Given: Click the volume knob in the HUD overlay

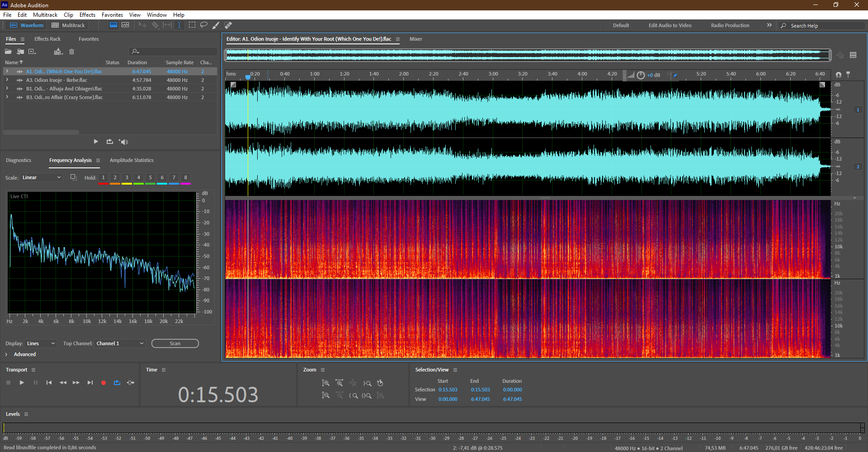Looking at the screenshot, I should pyautogui.click(x=641, y=75).
